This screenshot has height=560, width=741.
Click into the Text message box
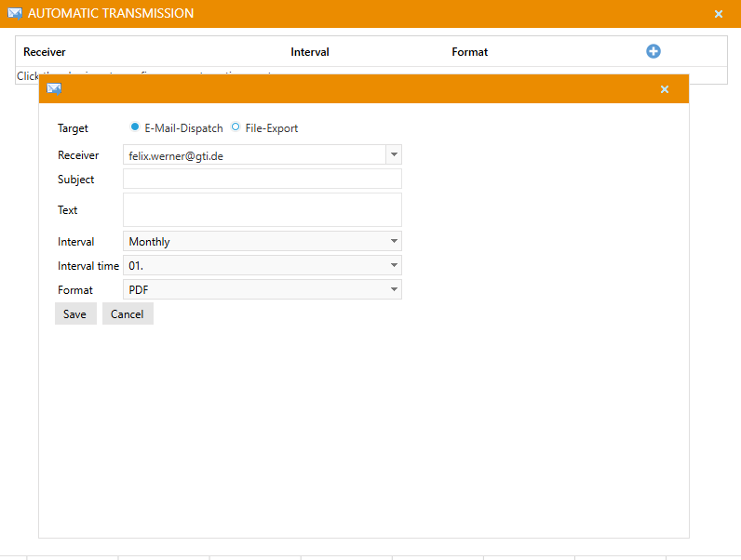(x=263, y=210)
